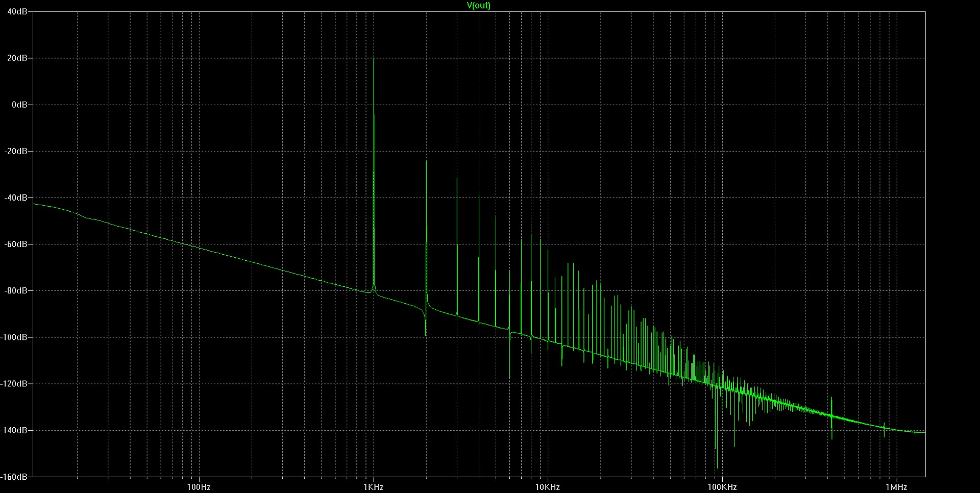Click the -80dB axis label
This screenshot has width=980, height=493.
click(16, 290)
